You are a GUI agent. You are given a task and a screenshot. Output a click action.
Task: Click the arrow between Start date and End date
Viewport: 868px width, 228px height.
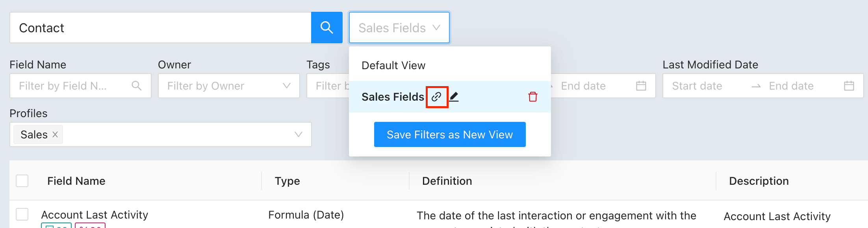[756, 86]
